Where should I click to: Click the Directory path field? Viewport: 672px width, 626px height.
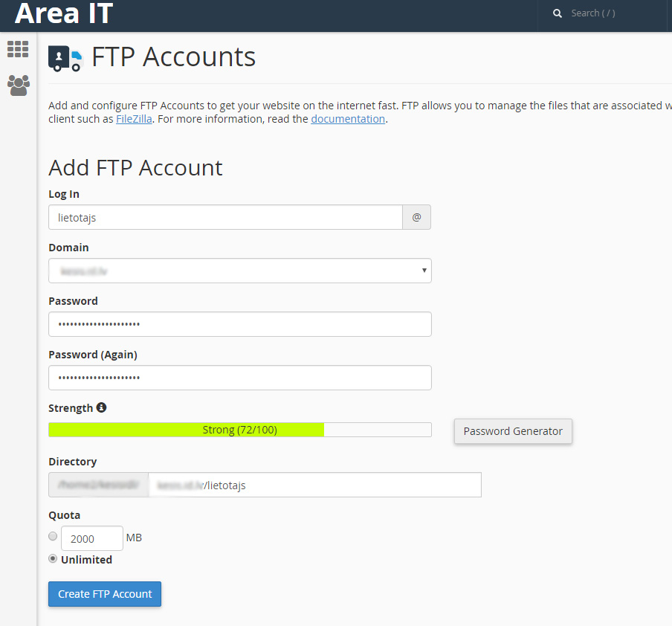click(x=312, y=485)
